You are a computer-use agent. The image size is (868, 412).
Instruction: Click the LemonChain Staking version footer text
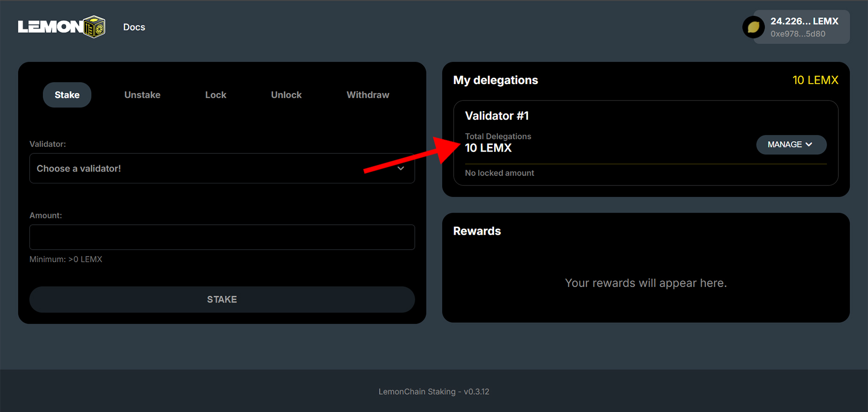click(434, 391)
